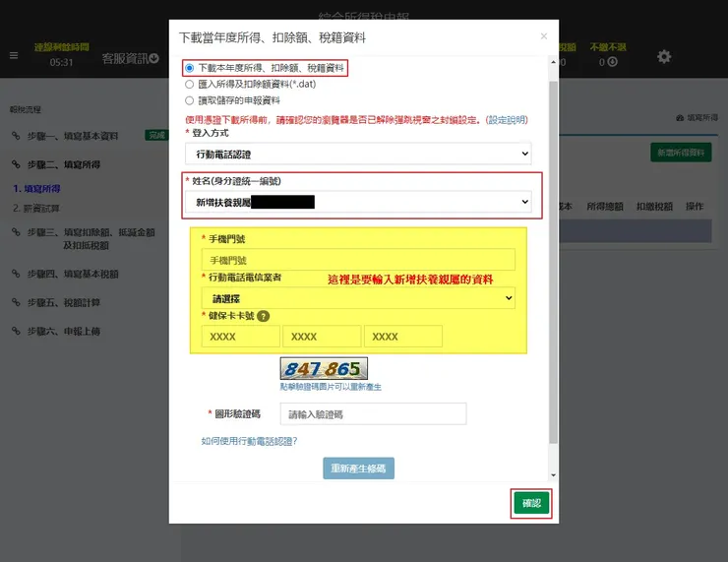Click the link icon beside 步驟六、申報上傳
The width and height of the screenshot is (728, 562).
16,331
